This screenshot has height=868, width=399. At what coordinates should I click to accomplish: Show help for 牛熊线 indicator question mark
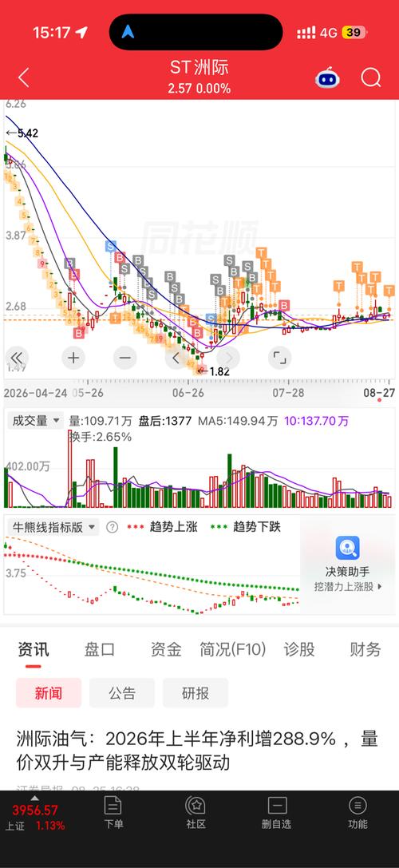(112, 527)
